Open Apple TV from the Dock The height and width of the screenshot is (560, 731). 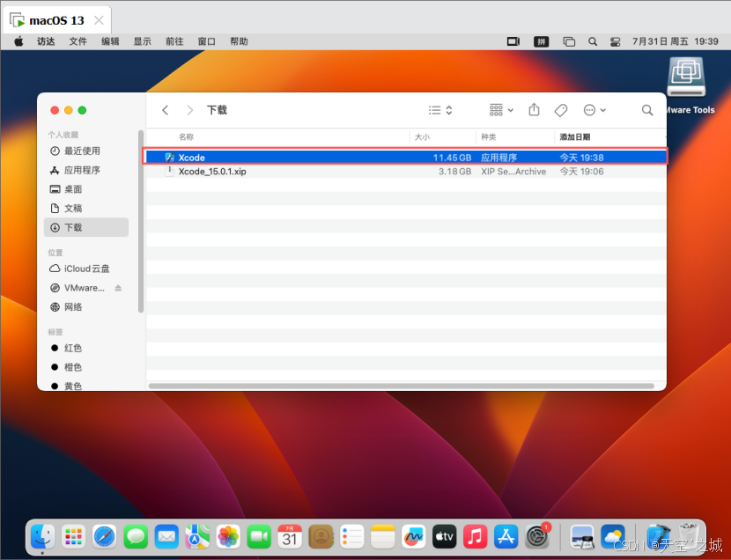coord(444,537)
